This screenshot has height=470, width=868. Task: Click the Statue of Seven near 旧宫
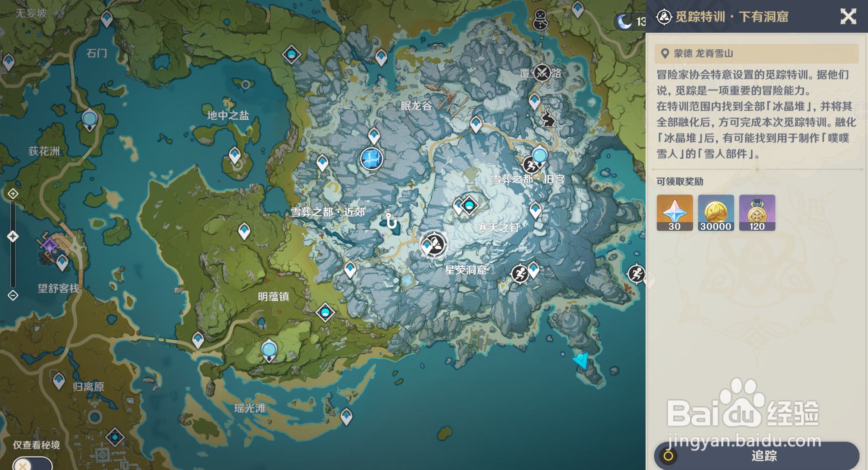pyautogui.click(x=539, y=157)
